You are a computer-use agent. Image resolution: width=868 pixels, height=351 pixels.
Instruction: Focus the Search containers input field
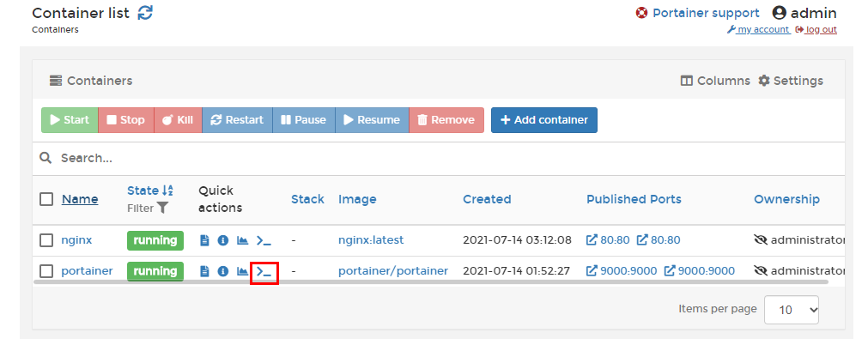coord(448,158)
